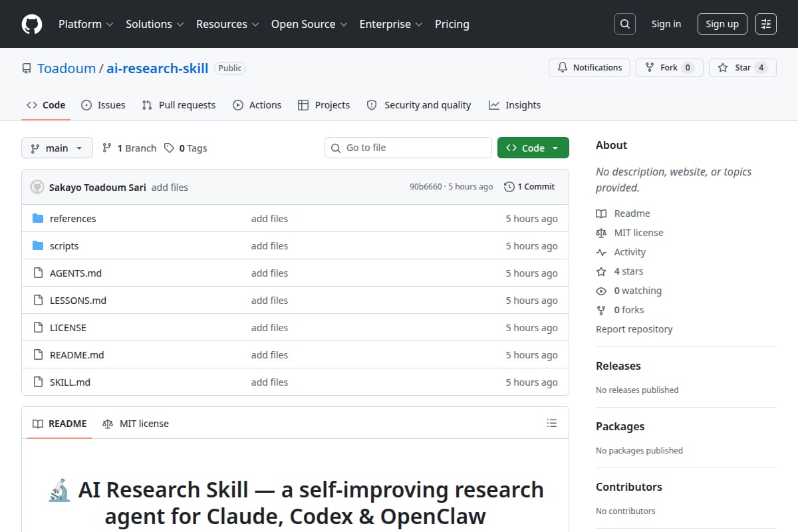The image size is (798, 532).
Task: Click the AGENTS.md file icon
Action: click(x=38, y=273)
